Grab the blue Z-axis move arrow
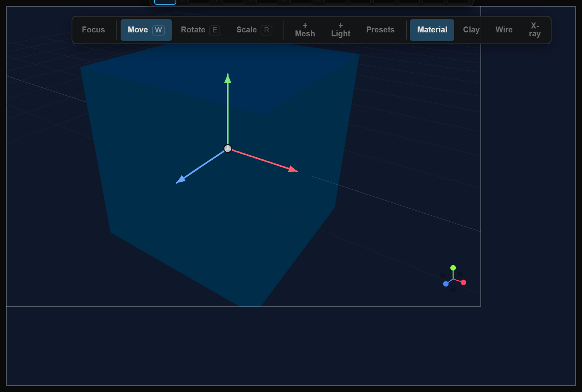The height and width of the screenshot is (392, 582). tap(181, 180)
